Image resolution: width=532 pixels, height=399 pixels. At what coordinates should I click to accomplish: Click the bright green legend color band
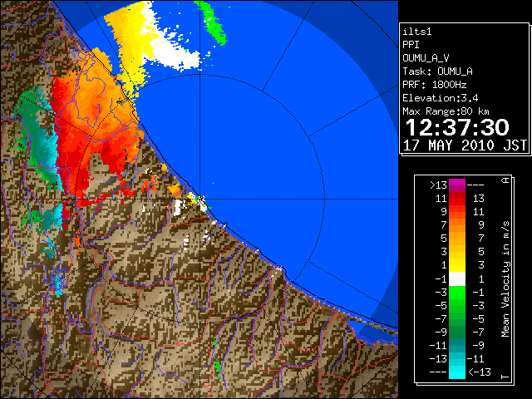point(457,293)
